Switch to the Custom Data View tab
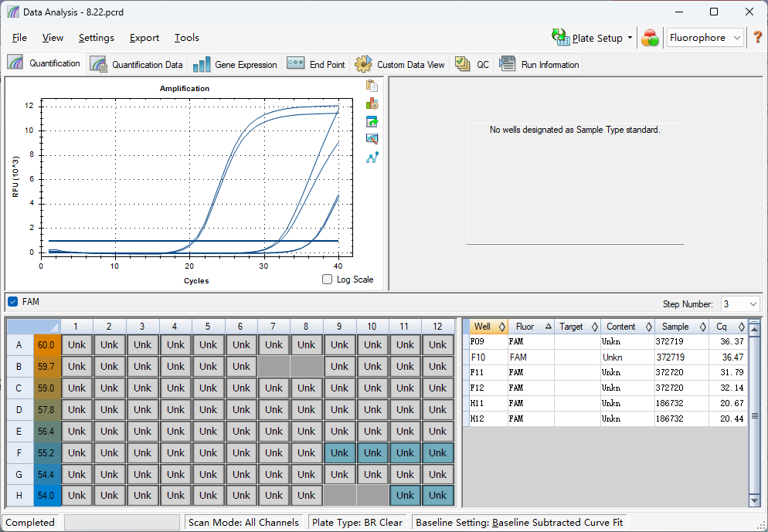768x532 pixels. click(399, 65)
